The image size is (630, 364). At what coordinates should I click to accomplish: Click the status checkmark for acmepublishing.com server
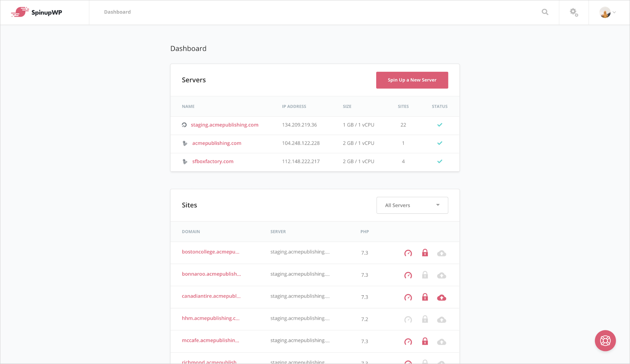point(440,143)
